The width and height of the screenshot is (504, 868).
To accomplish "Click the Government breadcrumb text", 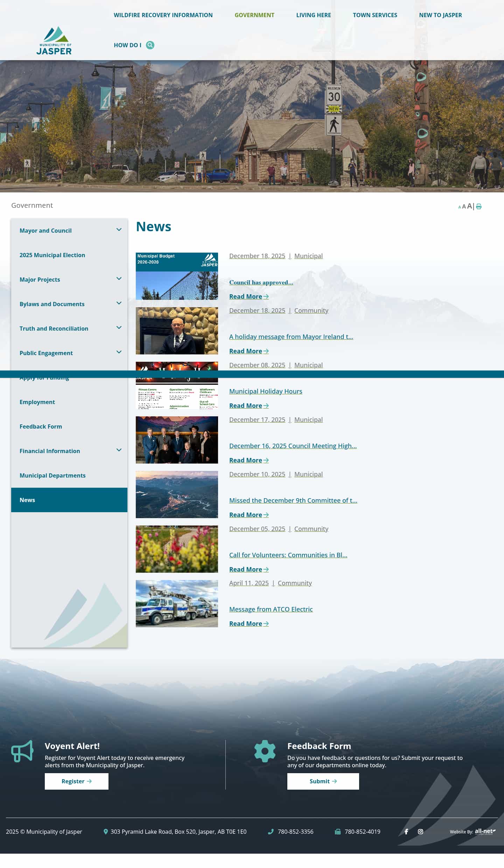I will click(x=32, y=205).
